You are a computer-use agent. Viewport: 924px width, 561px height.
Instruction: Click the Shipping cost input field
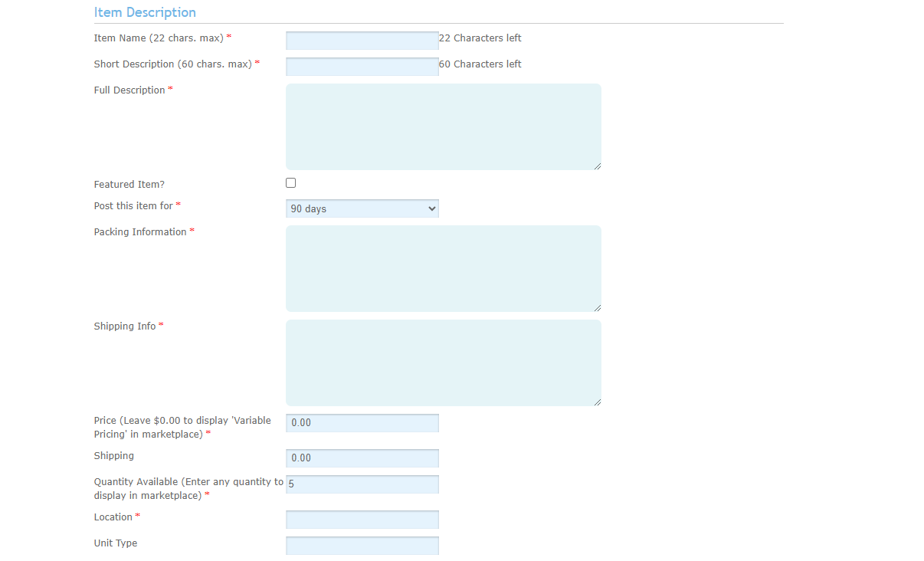coord(362,458)
